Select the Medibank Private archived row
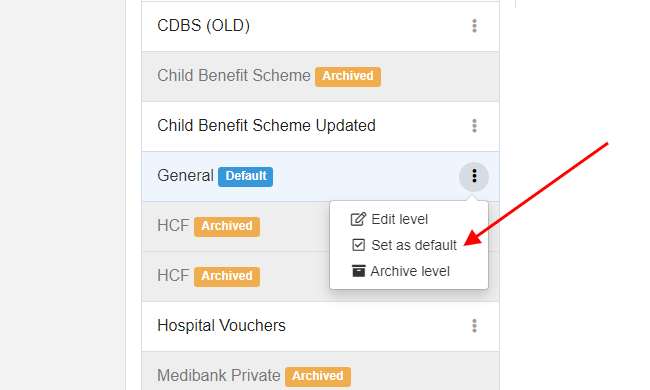 coord(320,371)
